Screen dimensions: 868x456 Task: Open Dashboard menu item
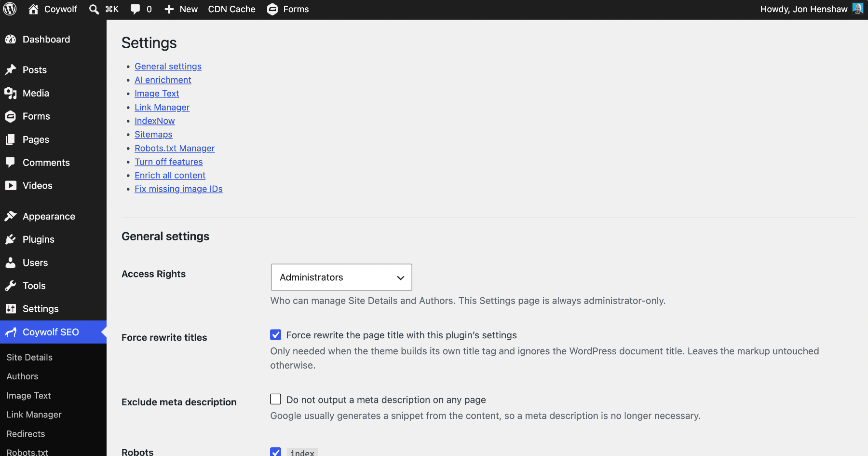point(53,40)
